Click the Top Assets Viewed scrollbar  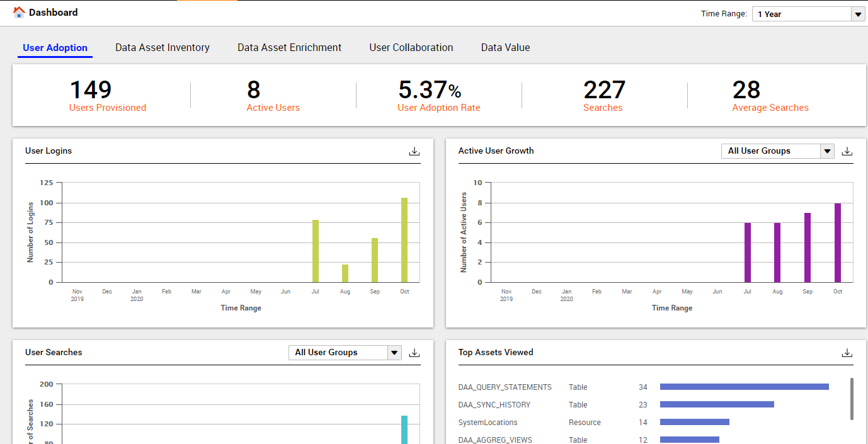852,399
